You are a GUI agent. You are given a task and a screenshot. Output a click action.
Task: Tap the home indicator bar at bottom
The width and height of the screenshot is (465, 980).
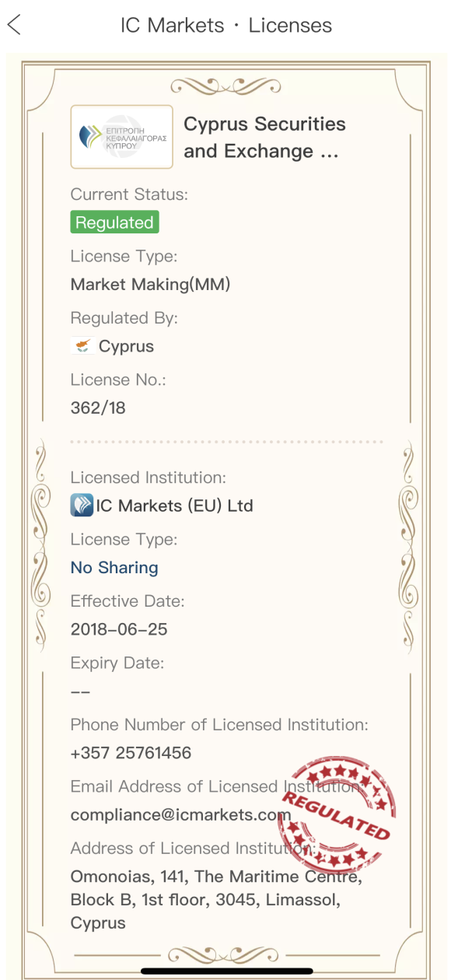coord(227,971)
